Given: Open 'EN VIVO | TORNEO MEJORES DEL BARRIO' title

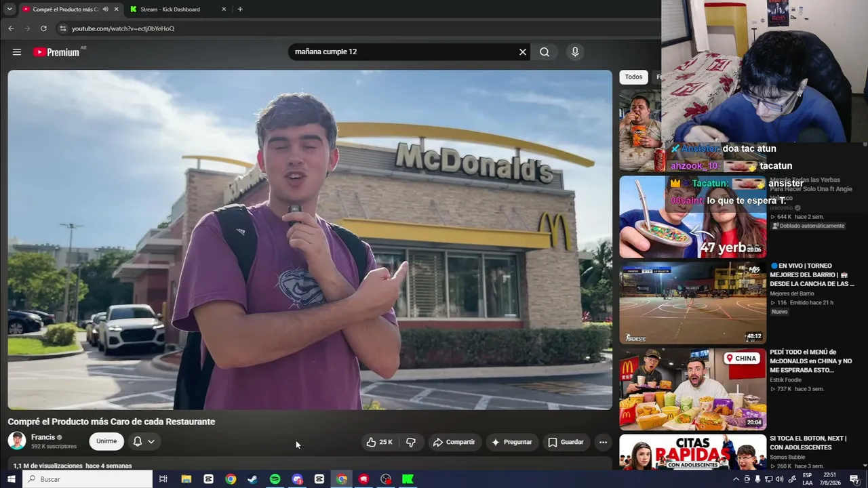Looking at the screenshot, I should click(812, 274).
